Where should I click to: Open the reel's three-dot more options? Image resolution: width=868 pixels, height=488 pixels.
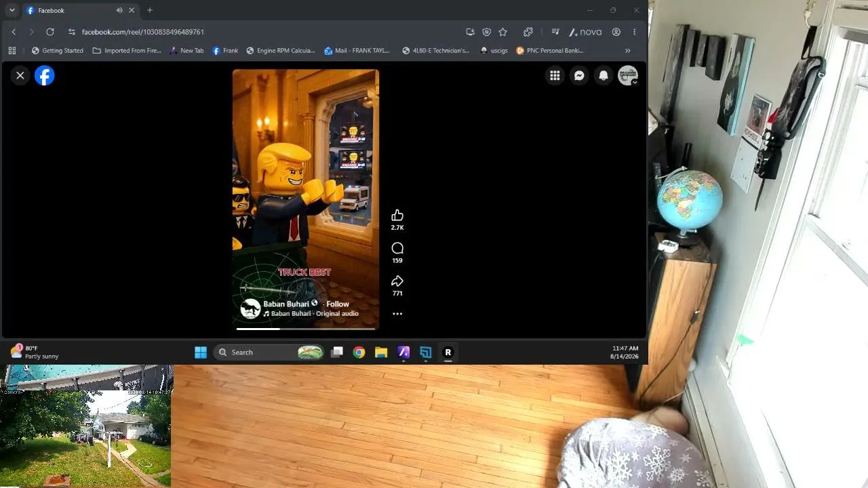coord(397,314)
